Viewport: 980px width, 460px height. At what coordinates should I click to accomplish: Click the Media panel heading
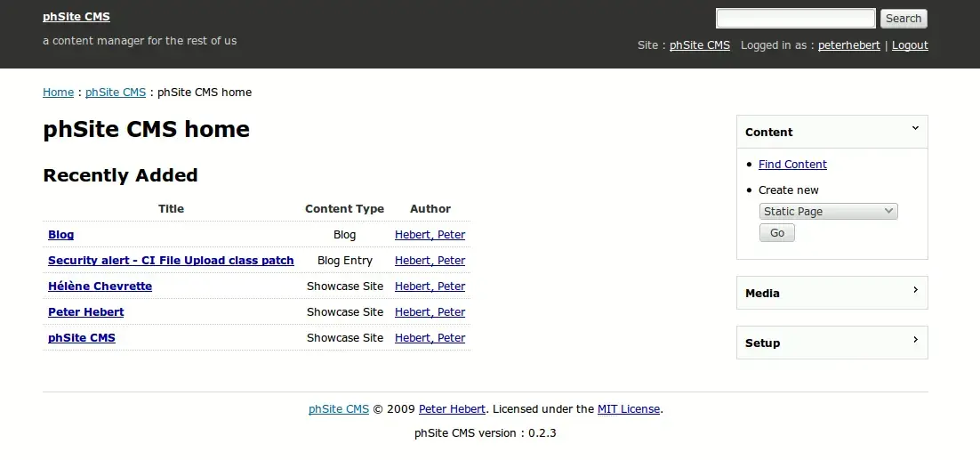tap(762, 293)
